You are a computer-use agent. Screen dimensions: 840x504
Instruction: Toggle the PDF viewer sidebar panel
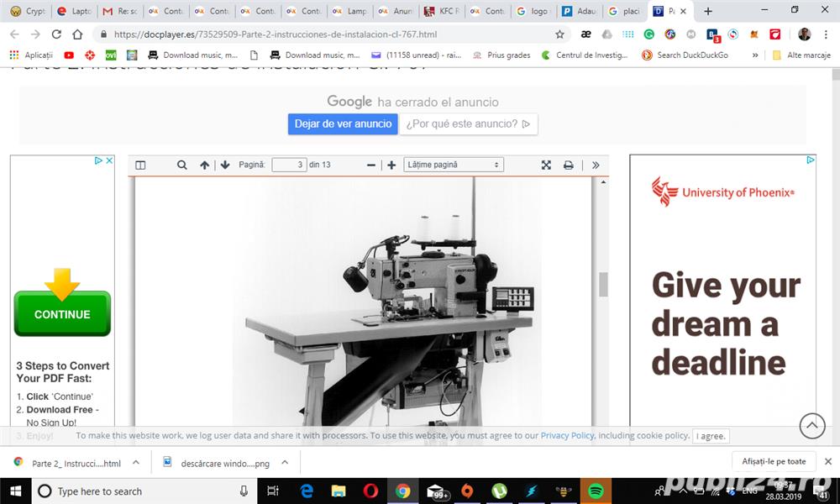[140, 165]
